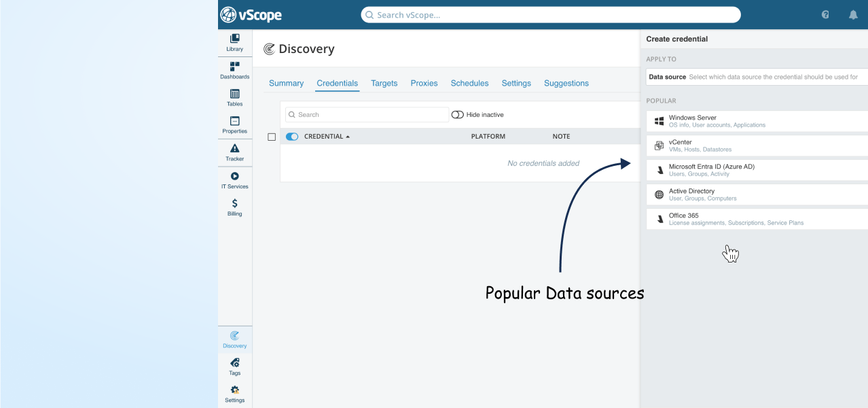Open the Billing section
This screenshot has height=408, width=868.
point(235,207)
